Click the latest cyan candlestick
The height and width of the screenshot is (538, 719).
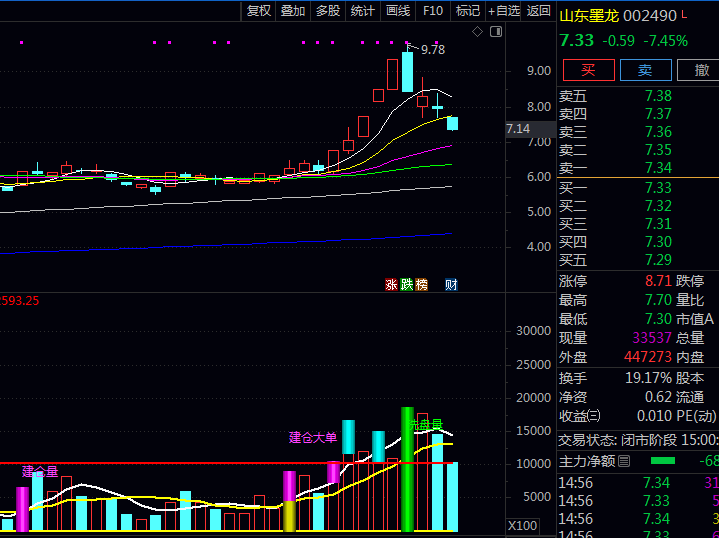[453, 124]
